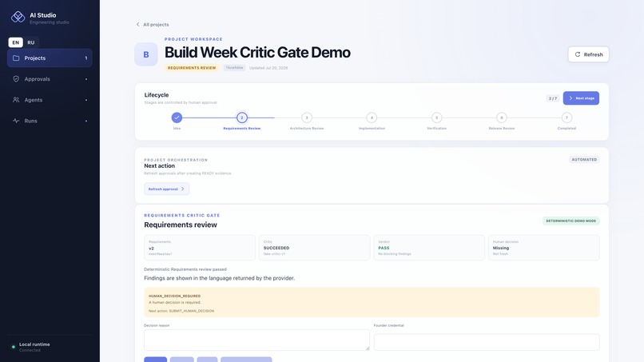Go back to All projects
Viewport: 644px width, 362px height.
(153, 25)
